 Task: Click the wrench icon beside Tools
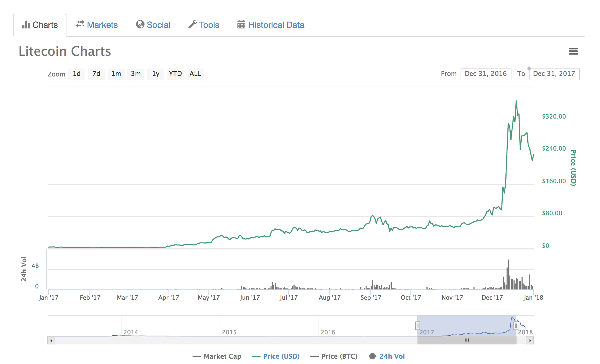tap(193, 24)
